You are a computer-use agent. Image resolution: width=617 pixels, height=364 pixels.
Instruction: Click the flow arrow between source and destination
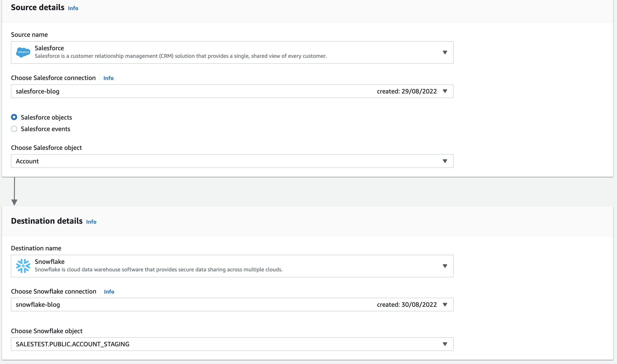(14, 191)
